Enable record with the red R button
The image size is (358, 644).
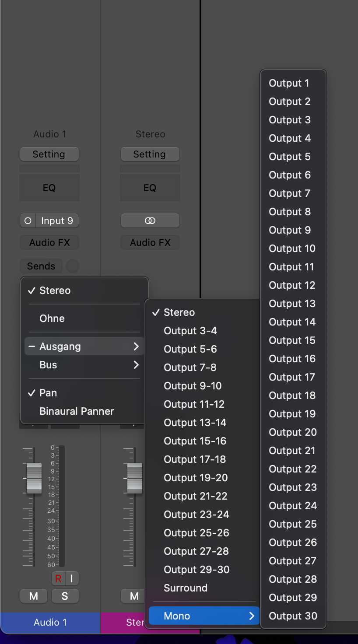coord(58,579)
